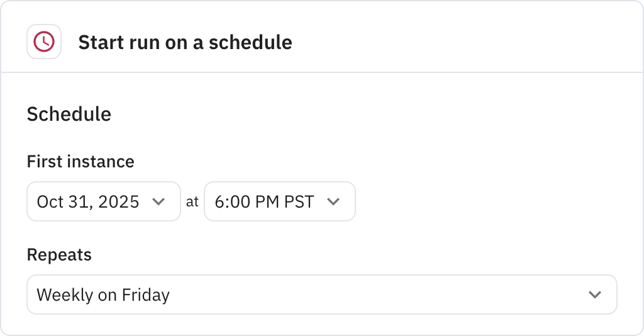644x336 pixels.
Task: Click the chevron beside 6:00 PM PST
Action: (334, 202)
